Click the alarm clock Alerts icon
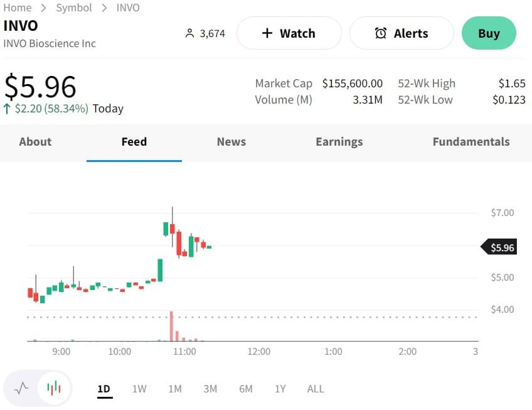Viewport: 532px width, 410px height. coord(381,33)
